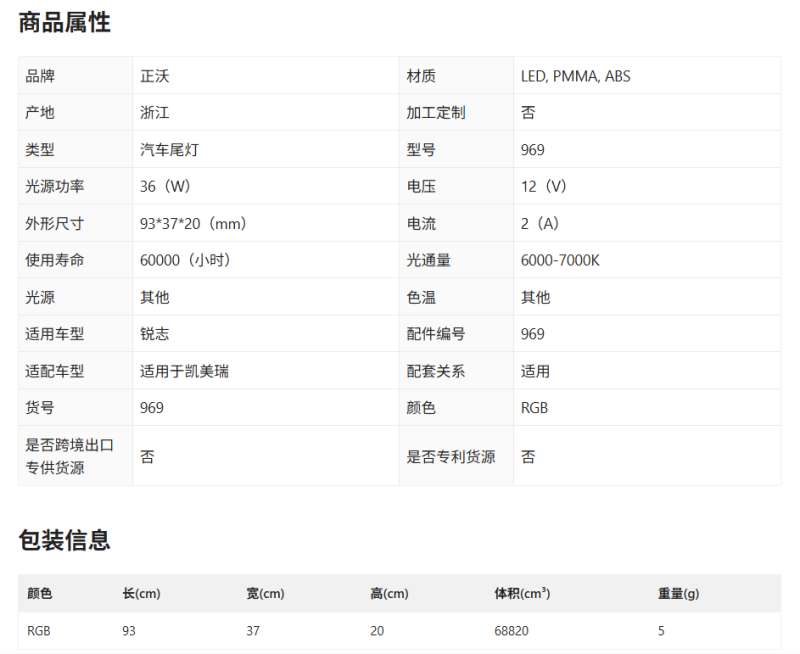
Task: Click the material value LED, PMMA, ABS
Action: pos(576,76)
